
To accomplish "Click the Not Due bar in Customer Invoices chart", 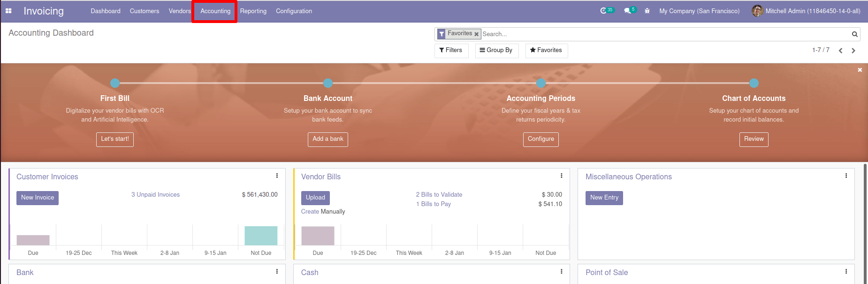I will [x=261, y=236].
